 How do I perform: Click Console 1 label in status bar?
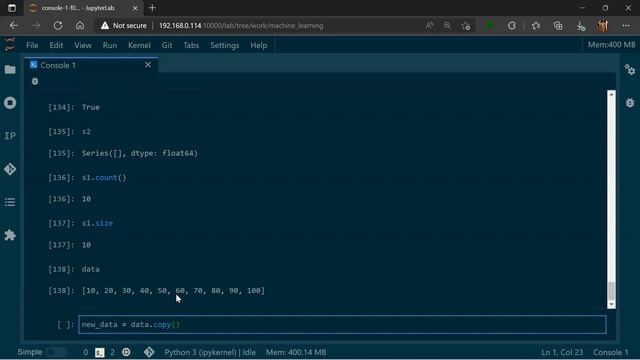pos(611,352)
